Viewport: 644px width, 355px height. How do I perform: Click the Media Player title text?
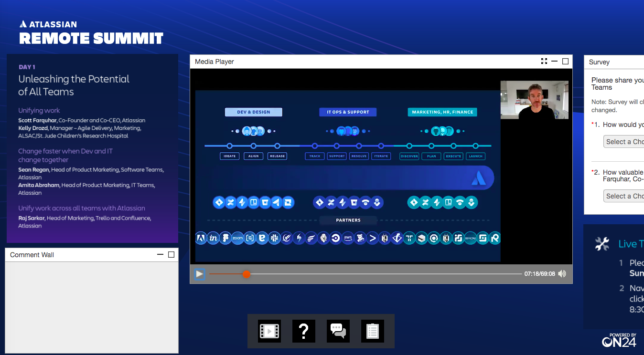tap(215, 62)
